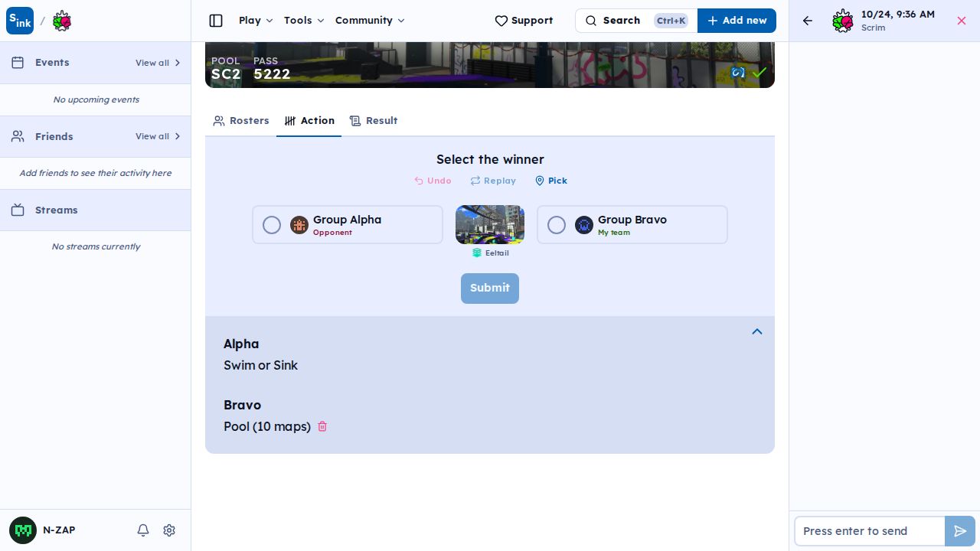Screen dimensions: 980x551
Task: Open the Search box
Action: coord(636,21)
